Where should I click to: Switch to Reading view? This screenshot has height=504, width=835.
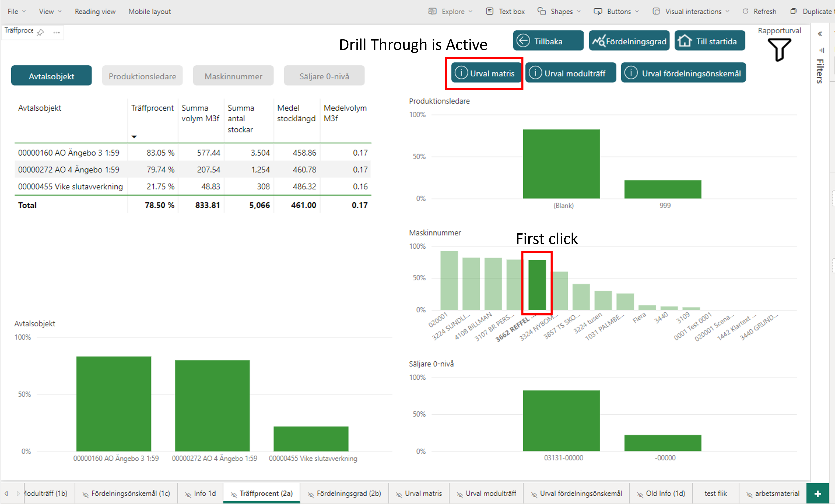[95, 11]
